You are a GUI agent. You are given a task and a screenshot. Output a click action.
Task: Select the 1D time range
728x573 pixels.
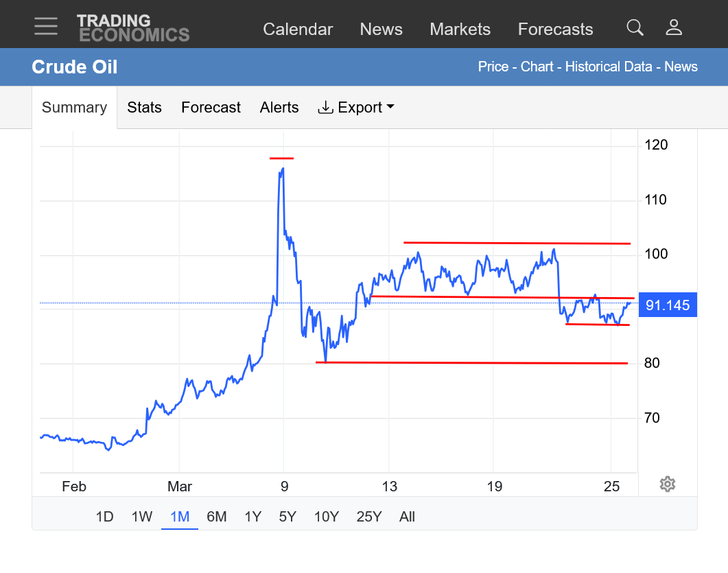click(104, 517)
